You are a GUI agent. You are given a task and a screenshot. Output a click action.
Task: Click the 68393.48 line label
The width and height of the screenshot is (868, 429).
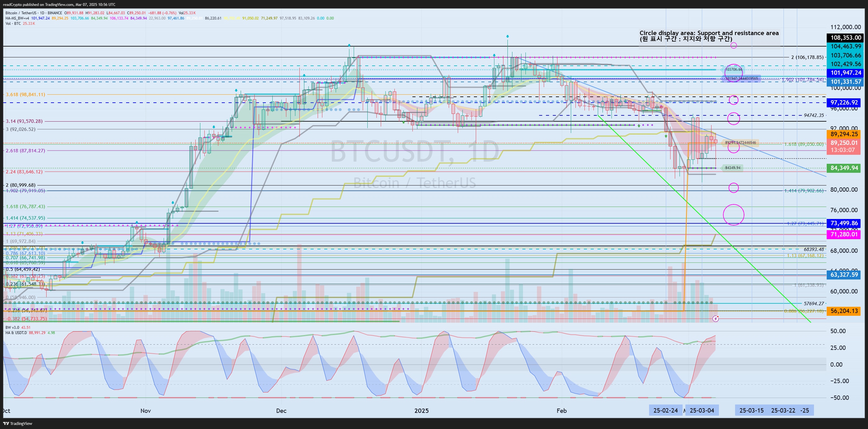click(x=814, y=249)
